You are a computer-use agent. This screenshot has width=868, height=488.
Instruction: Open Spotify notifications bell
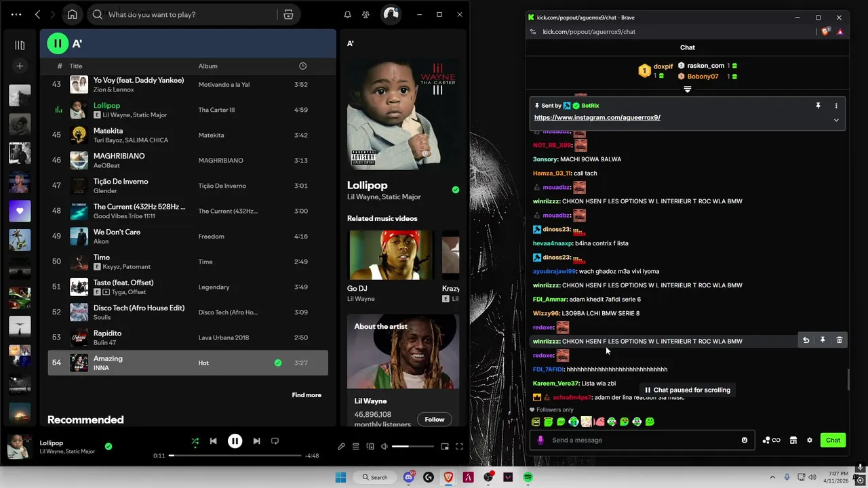[347, 14]
